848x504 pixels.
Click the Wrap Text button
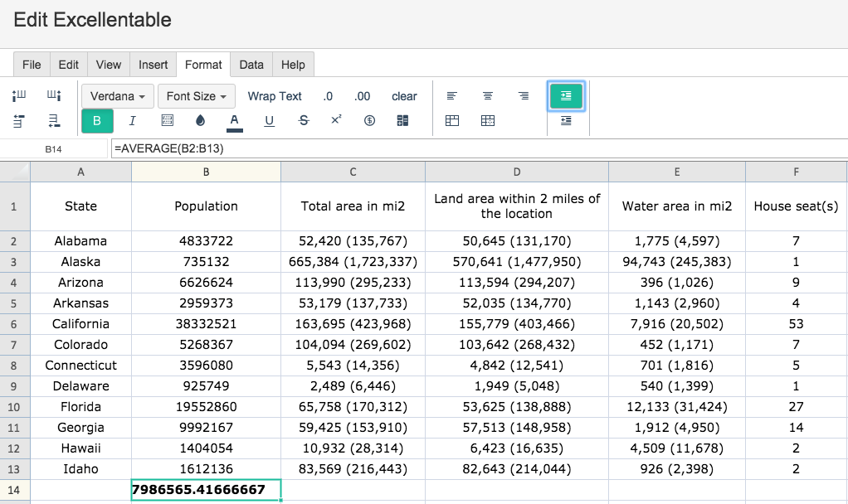tap(275, 96)
